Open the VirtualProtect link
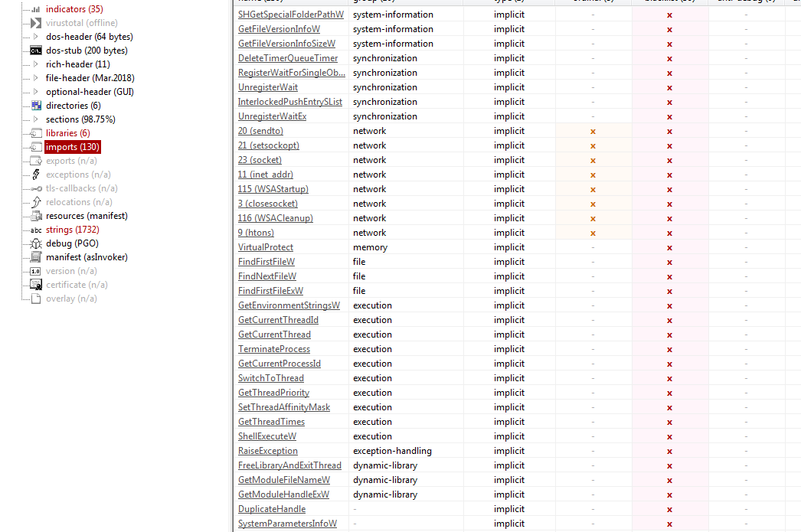The image size is (801, 532). tap(266, 247)
